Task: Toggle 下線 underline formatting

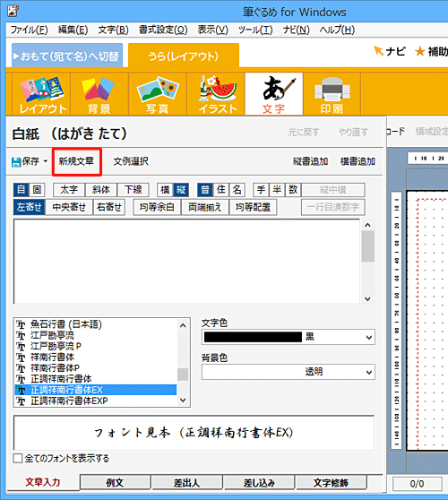Action: (134, 190)
